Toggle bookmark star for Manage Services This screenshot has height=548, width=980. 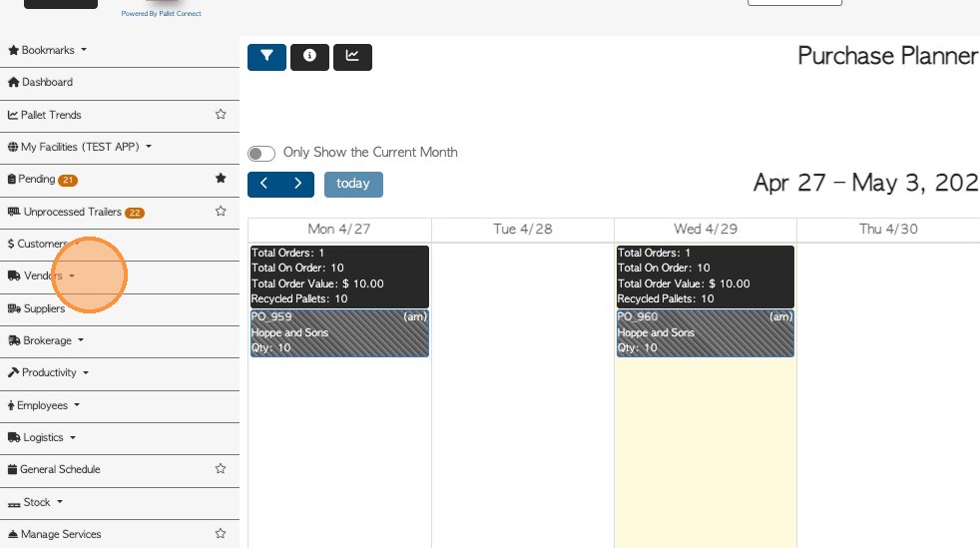(x=221, y=534)
